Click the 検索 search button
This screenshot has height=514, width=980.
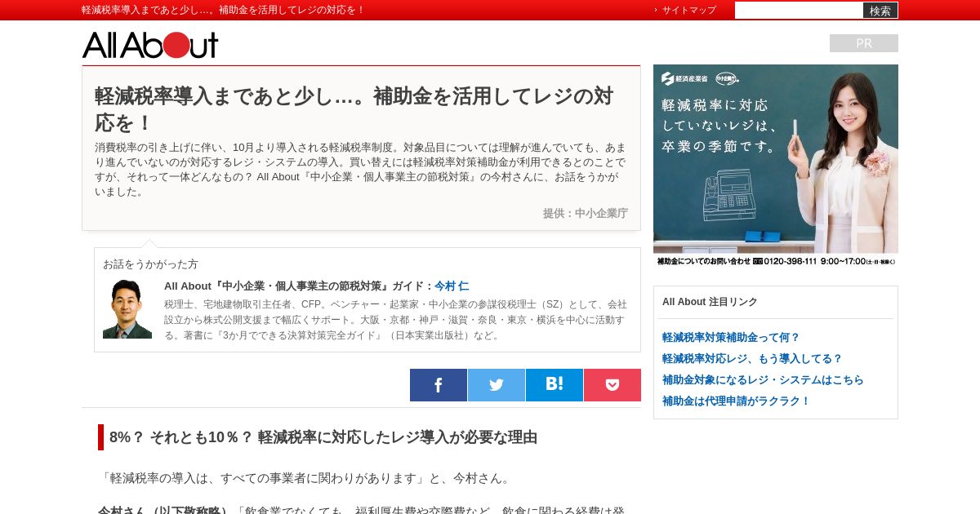click(x=880, y=11)
